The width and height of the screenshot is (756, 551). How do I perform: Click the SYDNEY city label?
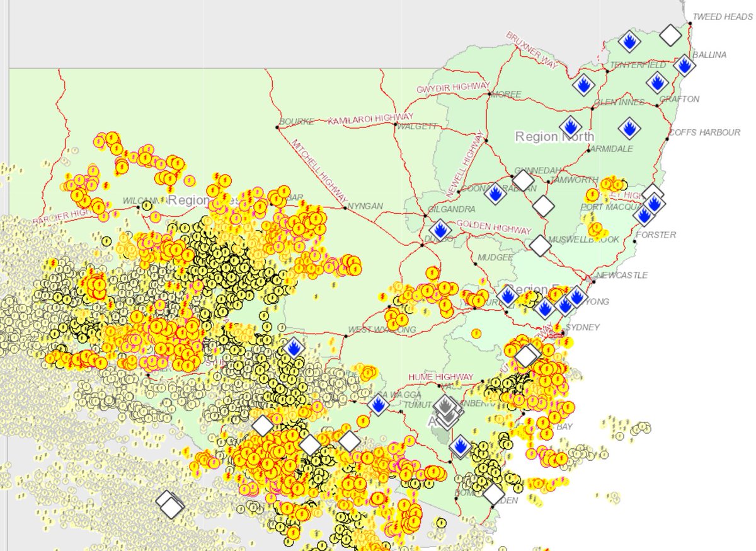click(583, 327)
